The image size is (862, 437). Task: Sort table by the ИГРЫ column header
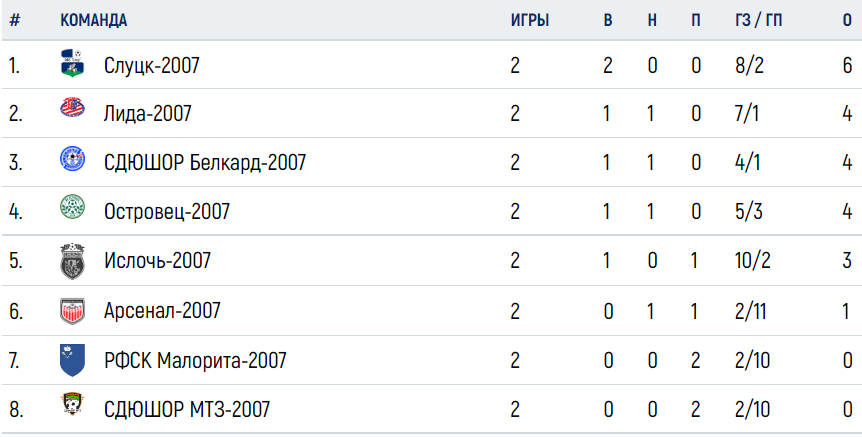point(530,21)
